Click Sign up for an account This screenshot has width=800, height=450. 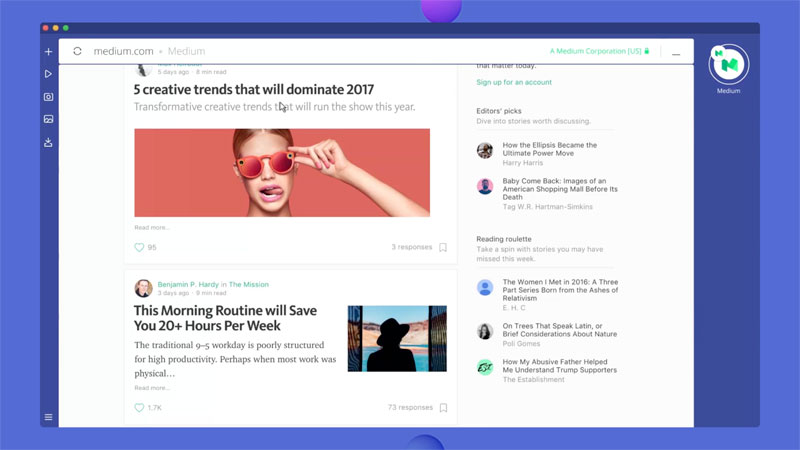pos(514,82)
